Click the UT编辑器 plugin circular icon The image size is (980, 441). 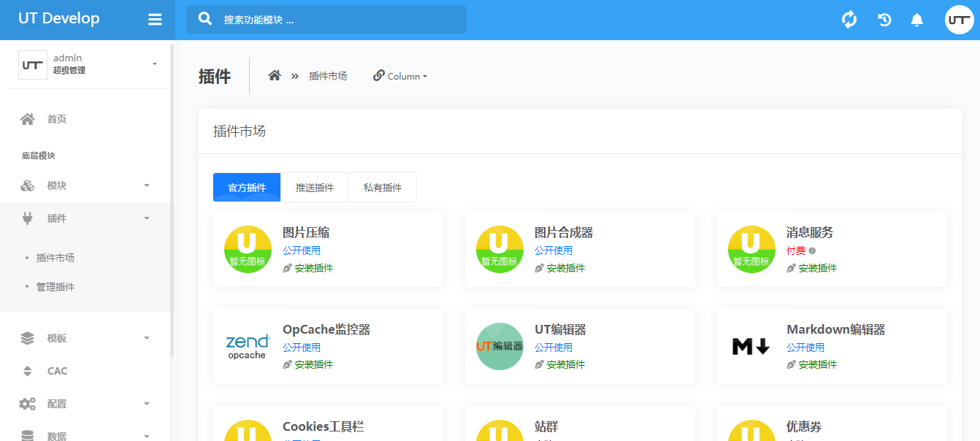pos(499,346)
